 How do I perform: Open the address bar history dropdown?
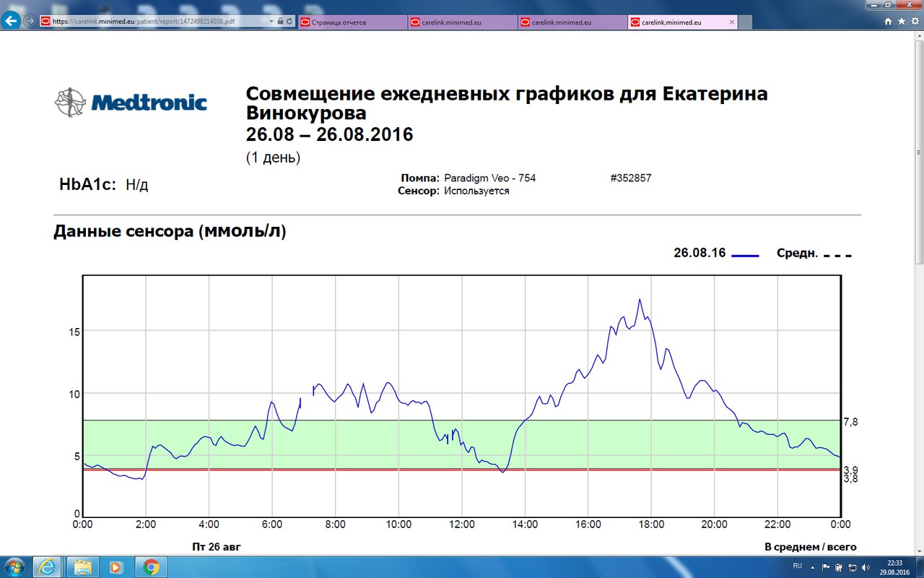[x=271, y=21]
